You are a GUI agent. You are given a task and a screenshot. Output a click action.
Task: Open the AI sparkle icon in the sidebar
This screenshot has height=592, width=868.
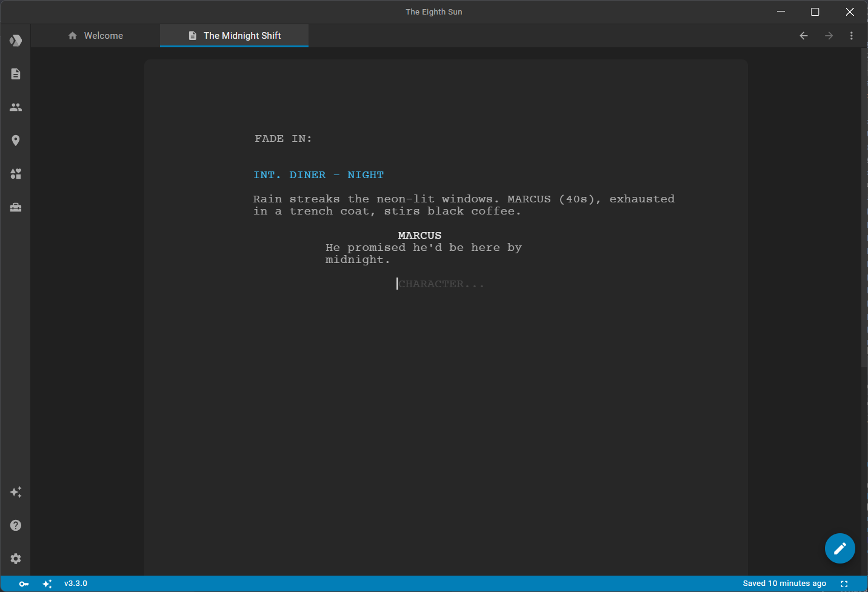[16, 492]
